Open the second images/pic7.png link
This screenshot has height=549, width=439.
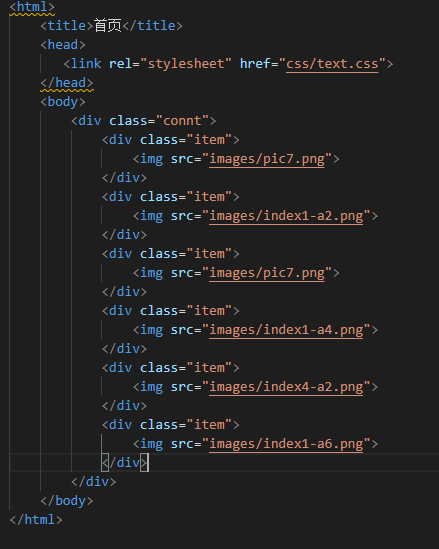point(267,273)
